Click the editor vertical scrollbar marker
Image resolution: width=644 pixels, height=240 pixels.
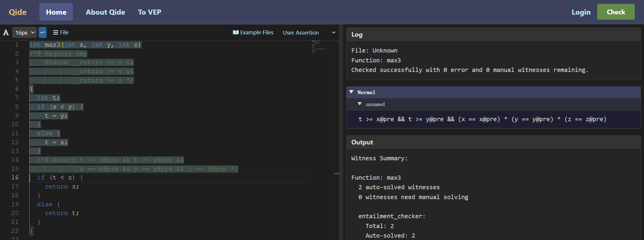pos(337,173)
